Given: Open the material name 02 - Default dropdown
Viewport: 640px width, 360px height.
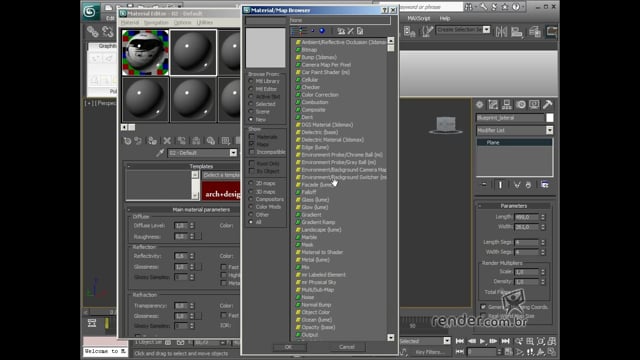Looking at the screenshot, I should click(x=233, y=153).
